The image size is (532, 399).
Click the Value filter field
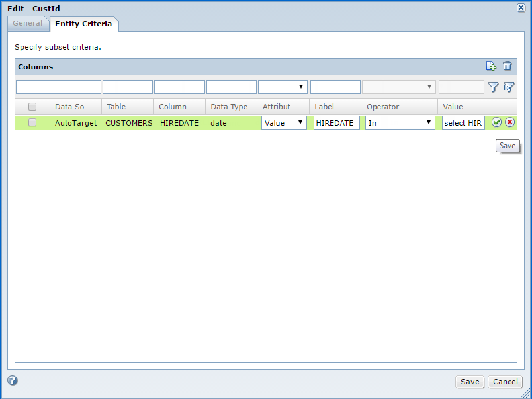tap(461, 87)
